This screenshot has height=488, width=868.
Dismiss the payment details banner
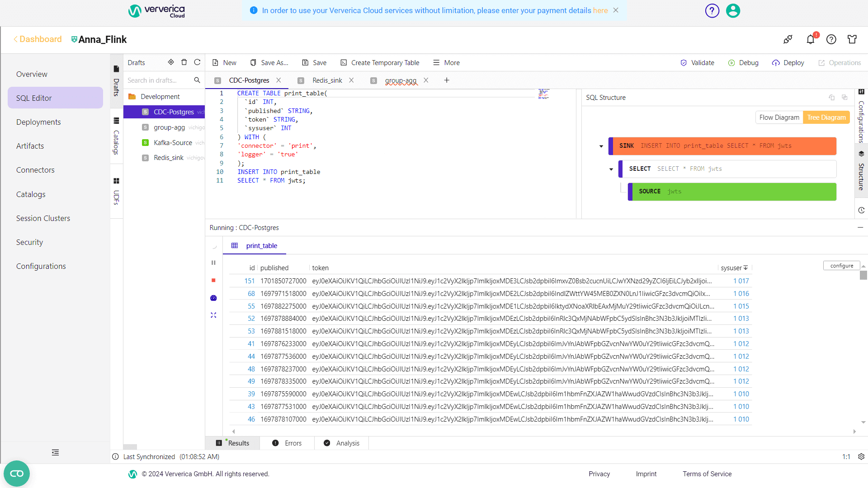616,10
